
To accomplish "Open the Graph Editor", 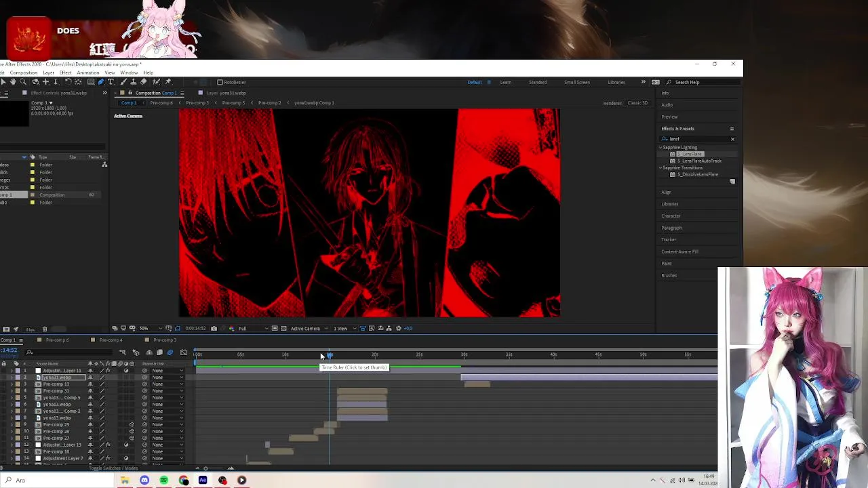I will (x=184, y=352).
